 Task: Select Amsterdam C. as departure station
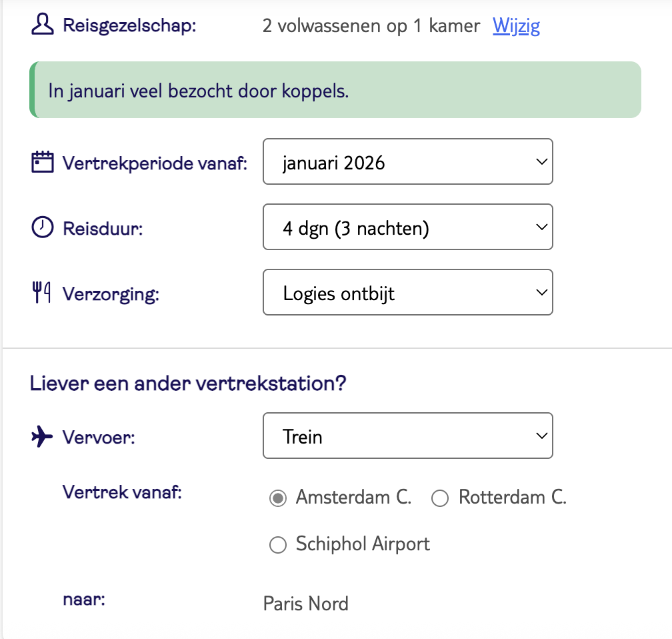[279, 498]
